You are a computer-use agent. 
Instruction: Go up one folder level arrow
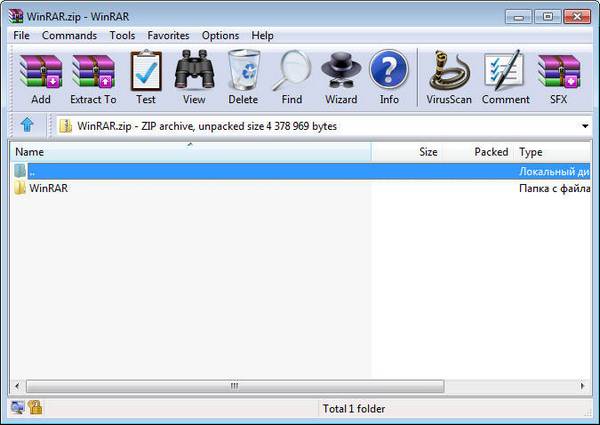pyautogui.click(x=28, y=126)
